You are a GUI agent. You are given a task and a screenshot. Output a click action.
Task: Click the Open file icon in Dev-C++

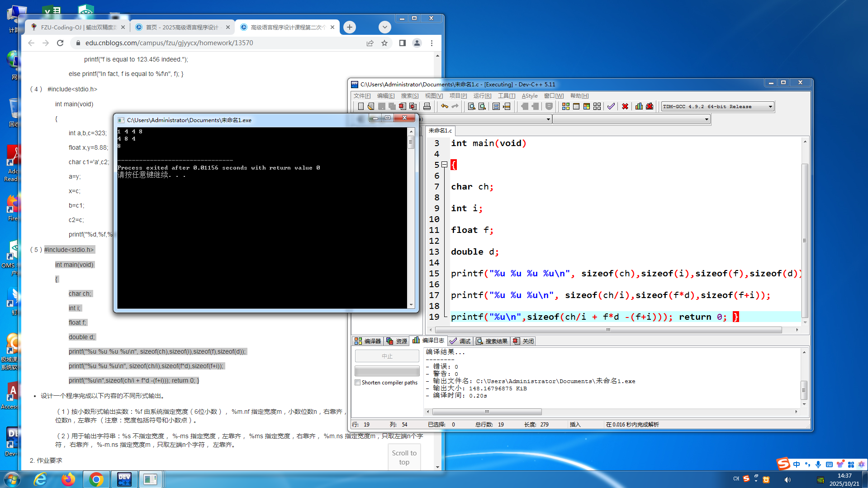point(371,106)
